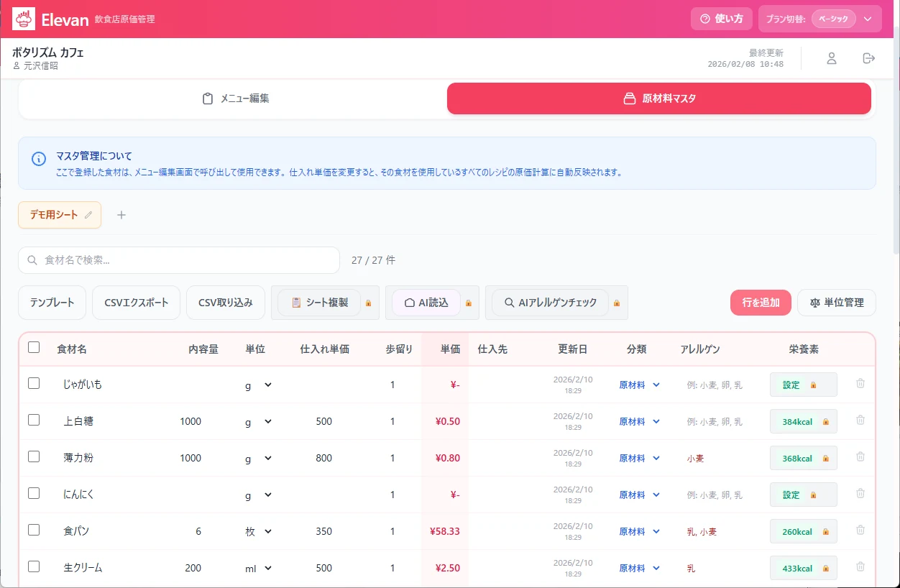This screenshot has height=588, width=900.
Task: Click the AIアレルゲンチェック button
Action: pyautogui.click(x=550, y=303)
